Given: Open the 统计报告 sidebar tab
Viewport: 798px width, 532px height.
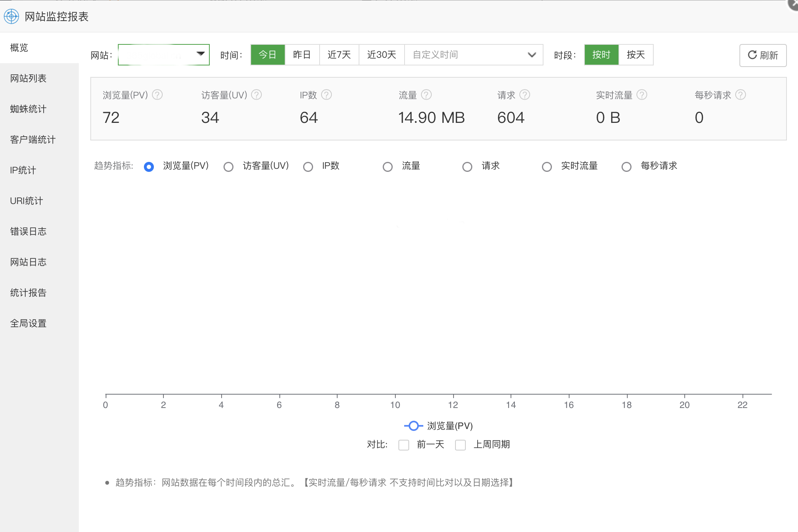Looking at the screenshot, I should tap(39, 293).
